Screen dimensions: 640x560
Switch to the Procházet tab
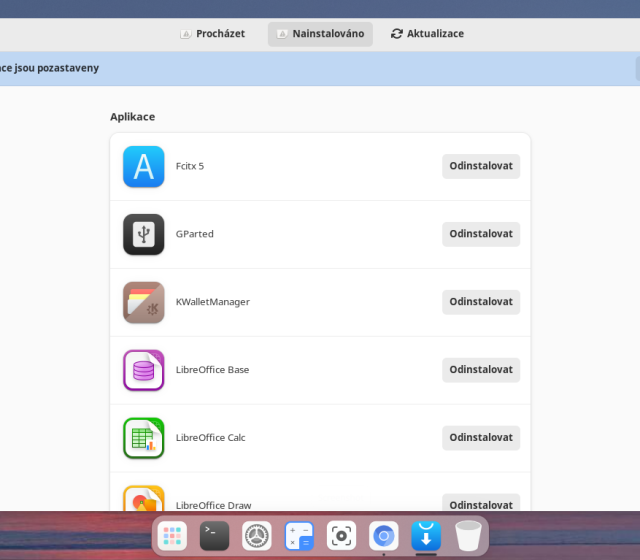coord(212,34)
